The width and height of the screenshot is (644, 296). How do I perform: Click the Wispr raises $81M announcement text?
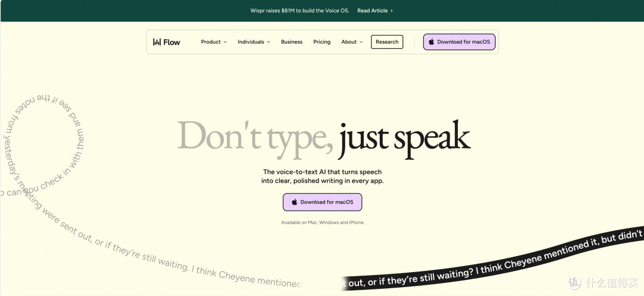point(300,11)
